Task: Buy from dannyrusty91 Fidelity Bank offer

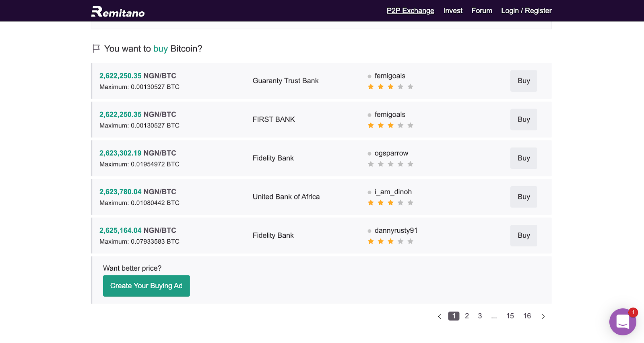Action: (524, 235)
